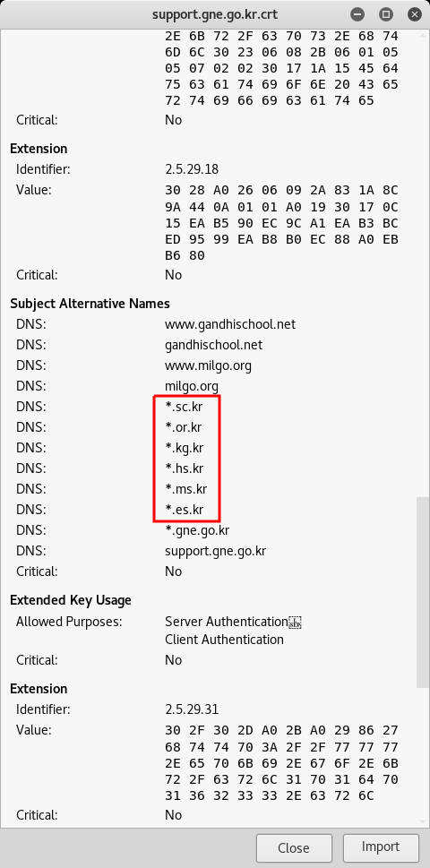Close window using title bar X icon

pos(415,14)
